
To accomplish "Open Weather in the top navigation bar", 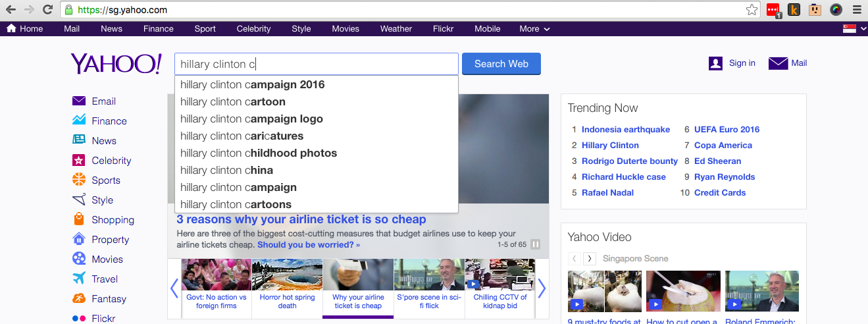I will [x=396, y=29].
